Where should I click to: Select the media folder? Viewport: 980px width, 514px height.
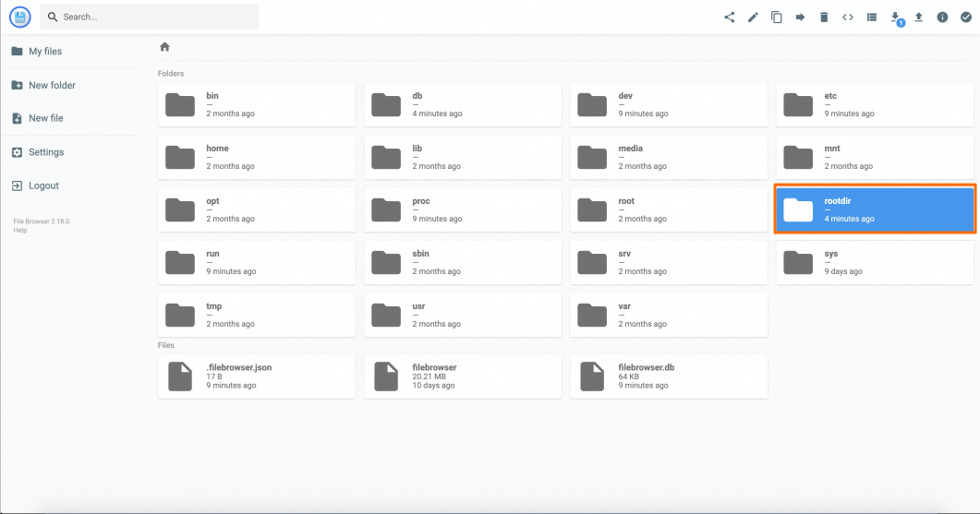point(669,158)
